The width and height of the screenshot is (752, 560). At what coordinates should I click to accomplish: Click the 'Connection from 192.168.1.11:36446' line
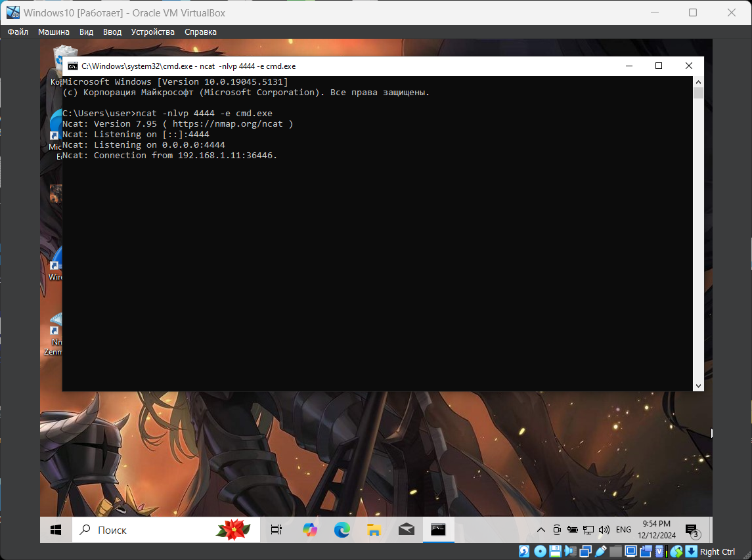170,156
